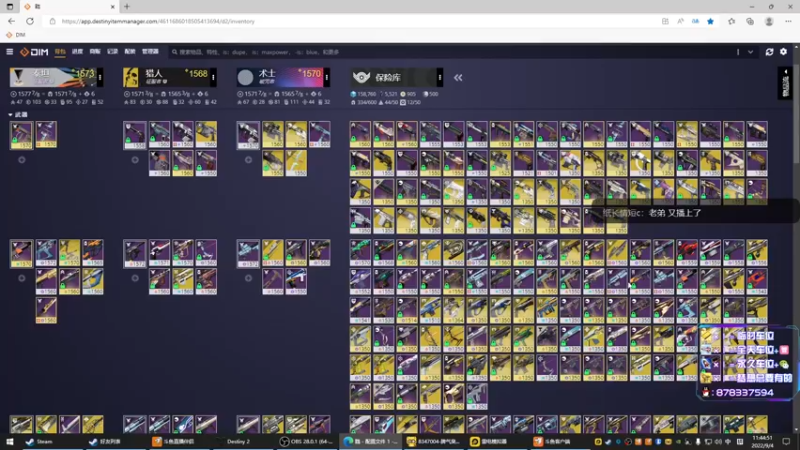
Task: Open the site info lock icon
Action: (x=53, y=21)
